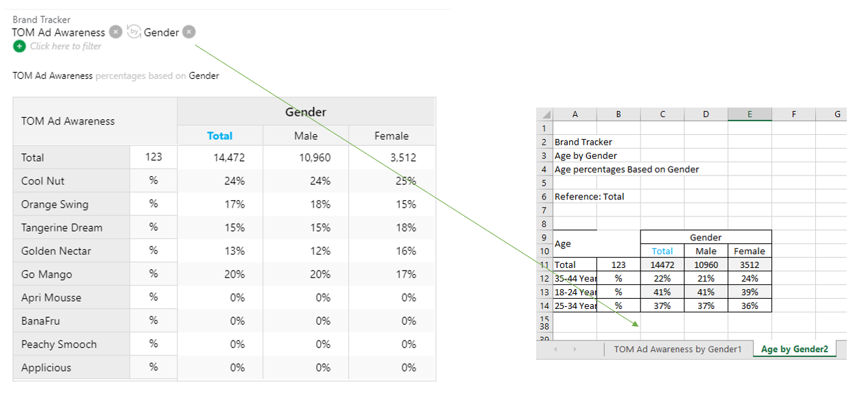Click TOM Ad Awareness table header
868x396 pixels.
coord(95,121)
